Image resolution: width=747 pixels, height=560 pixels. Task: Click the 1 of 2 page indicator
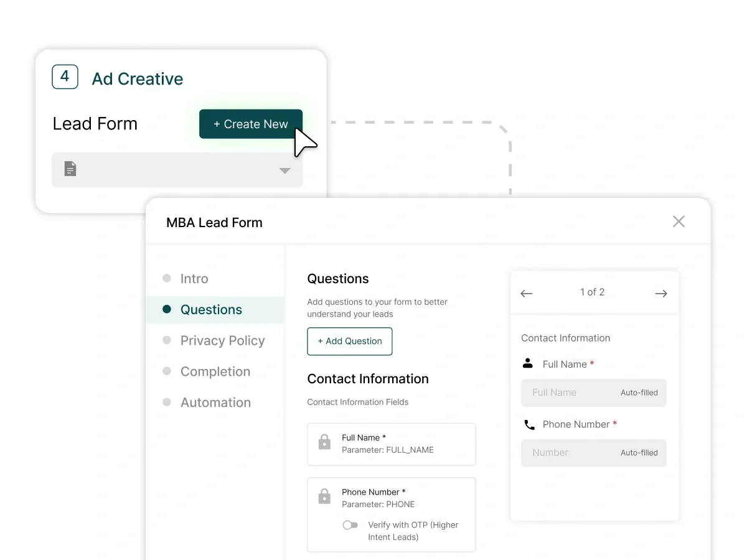tap(592, 292)
